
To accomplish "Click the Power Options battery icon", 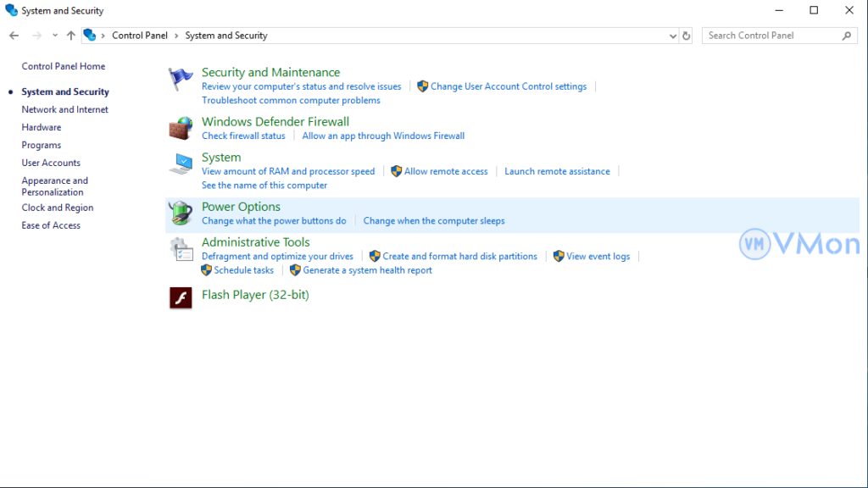I will [181, 213].
